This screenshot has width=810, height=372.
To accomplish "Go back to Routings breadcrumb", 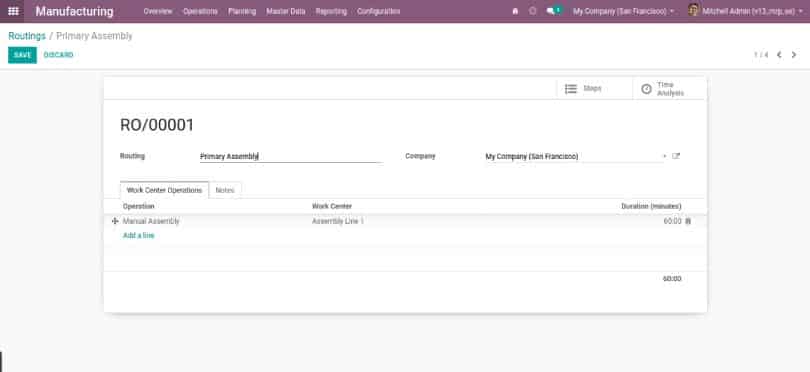I will click(27, 36).
